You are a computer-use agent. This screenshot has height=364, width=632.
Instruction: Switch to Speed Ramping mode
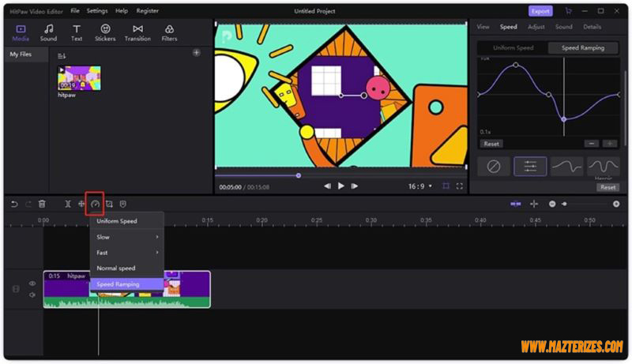click(583, 48)
